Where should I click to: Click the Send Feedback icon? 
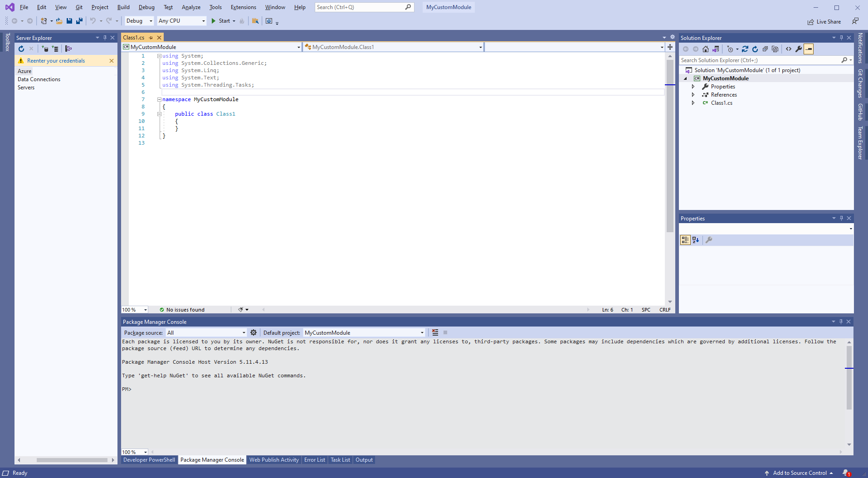coord(855,21)
